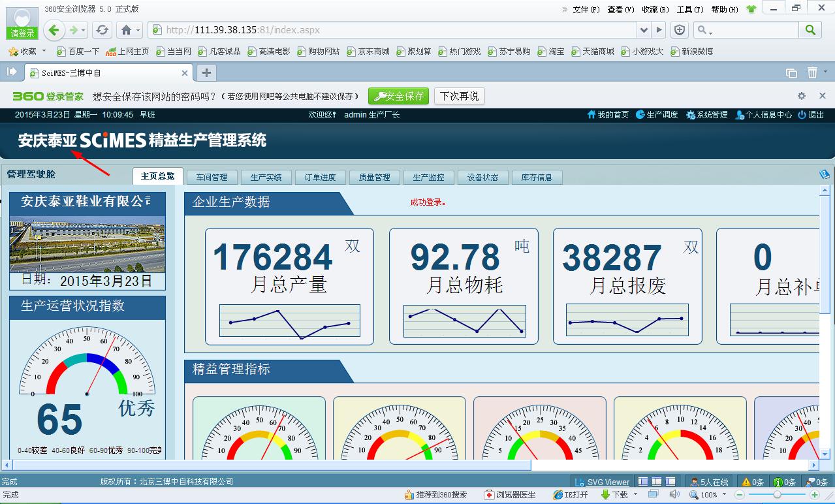Reload the page with the refresh icon
Image resolution: width=835 pixels, height=504 pixels.
click(x=102, y=29)
